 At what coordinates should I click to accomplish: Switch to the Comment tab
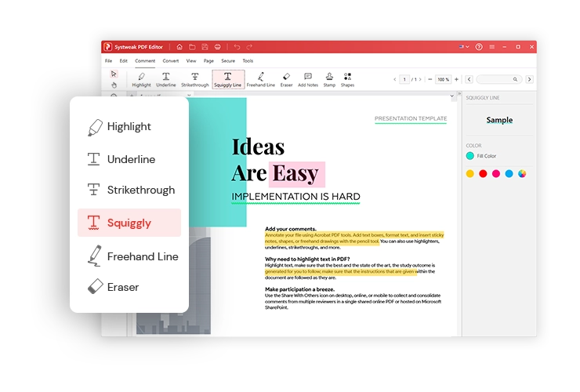[x=145, y=60]
